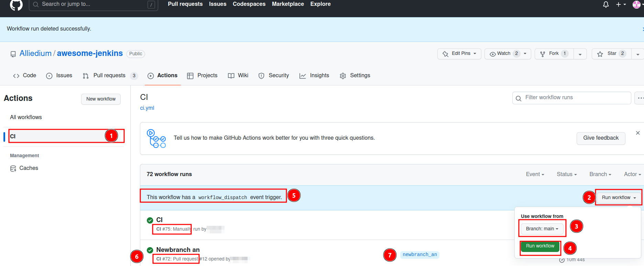Image resolution: width=644 pixels, height=266 pixels.
Task: Click the Security tab shield icon
Action: pyautogui.click(x=261, y=76)
